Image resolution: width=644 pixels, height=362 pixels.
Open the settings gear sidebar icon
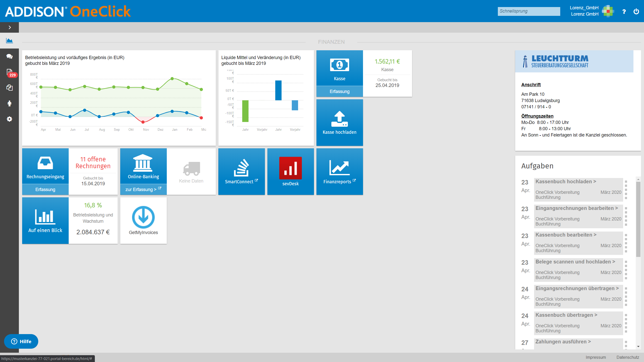10,119
